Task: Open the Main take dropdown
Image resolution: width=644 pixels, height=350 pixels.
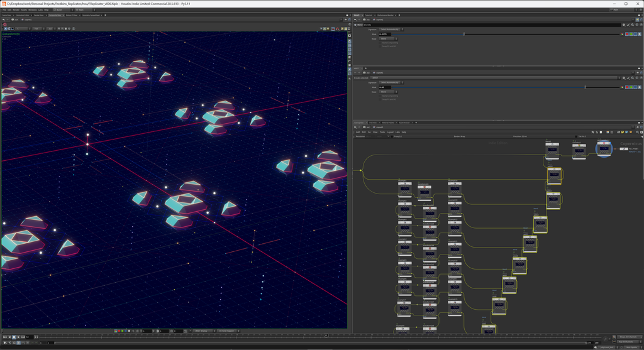Action: [x=85, y=10]
